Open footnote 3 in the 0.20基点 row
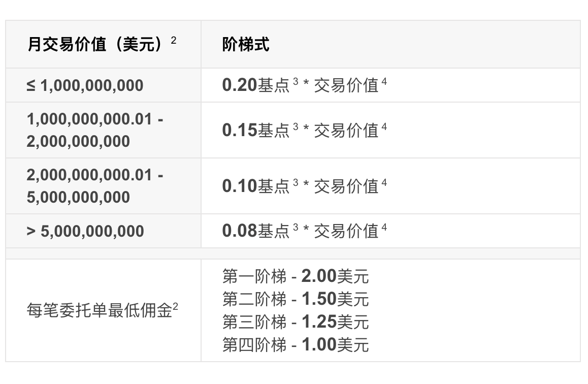The height and width of the screenshot is (384, 588). coord(296,81)
